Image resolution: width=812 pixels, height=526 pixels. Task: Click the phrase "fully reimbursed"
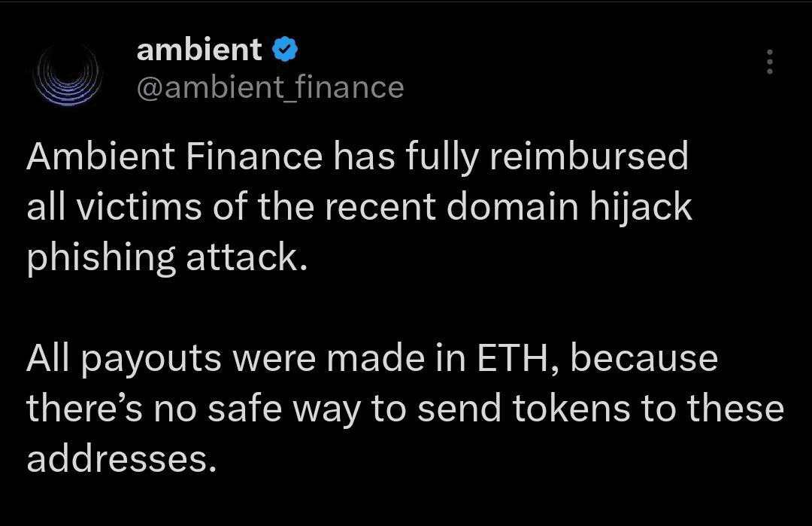click(x=547, y=158)
